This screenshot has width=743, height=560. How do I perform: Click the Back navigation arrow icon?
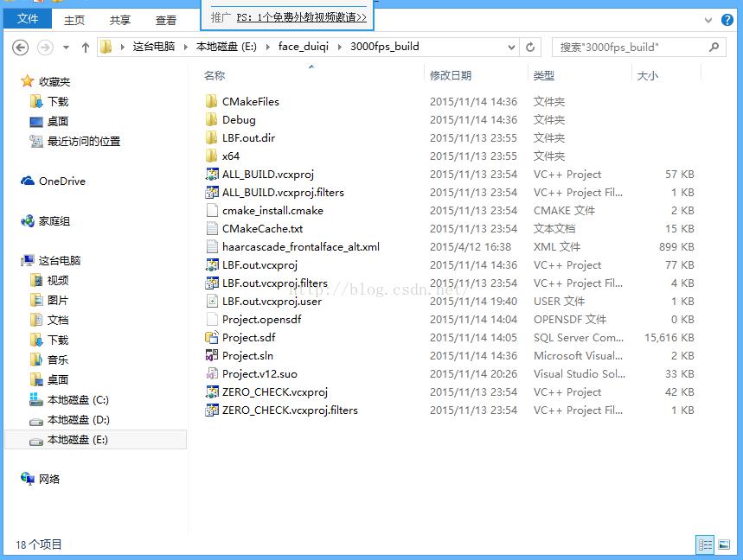click(x=21, y=48)
